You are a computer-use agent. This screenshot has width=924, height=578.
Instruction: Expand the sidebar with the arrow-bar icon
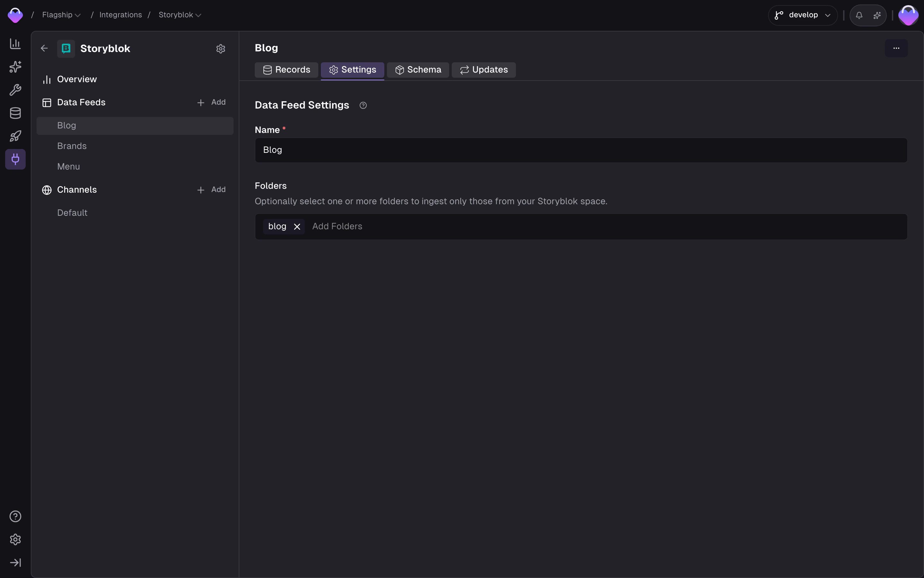pos(15,563)
